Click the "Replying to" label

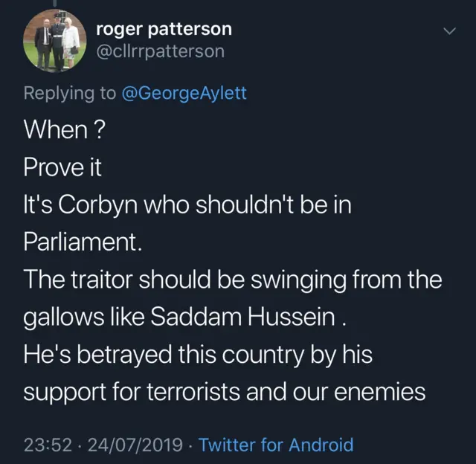[69, 94]
